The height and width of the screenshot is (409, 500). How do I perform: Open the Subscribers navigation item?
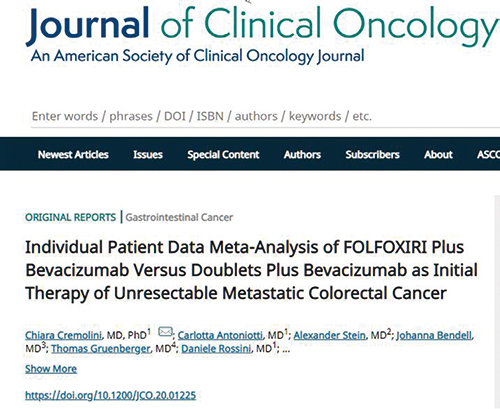[372, 155]
